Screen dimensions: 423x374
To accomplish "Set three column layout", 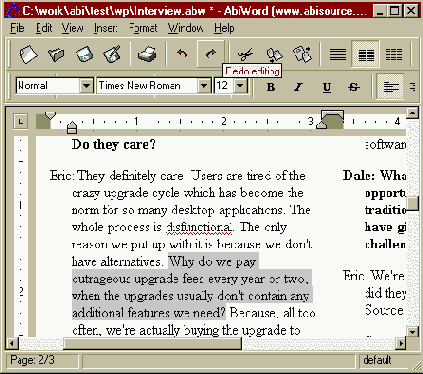I will (394, 54).
